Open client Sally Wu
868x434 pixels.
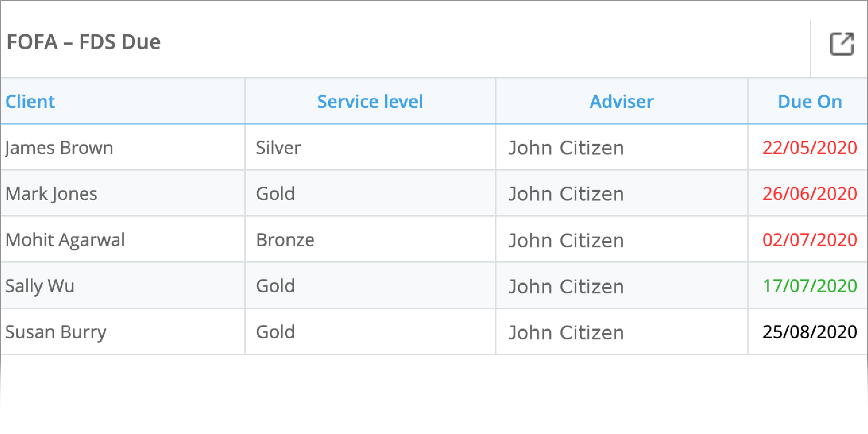40,286
